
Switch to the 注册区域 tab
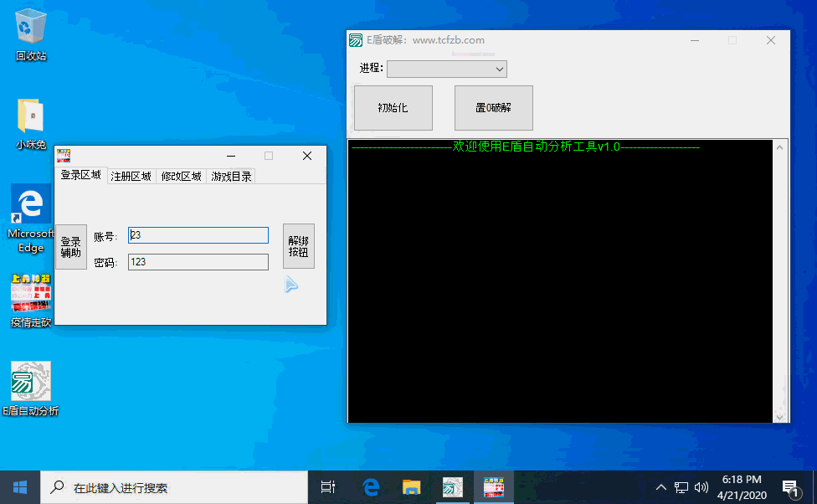(x=131, y=176)
